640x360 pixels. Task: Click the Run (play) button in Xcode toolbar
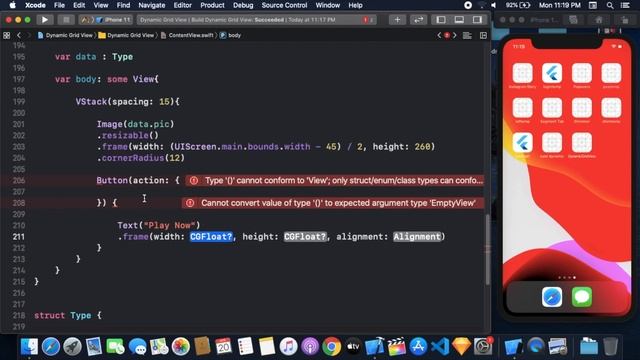[44, 20]
